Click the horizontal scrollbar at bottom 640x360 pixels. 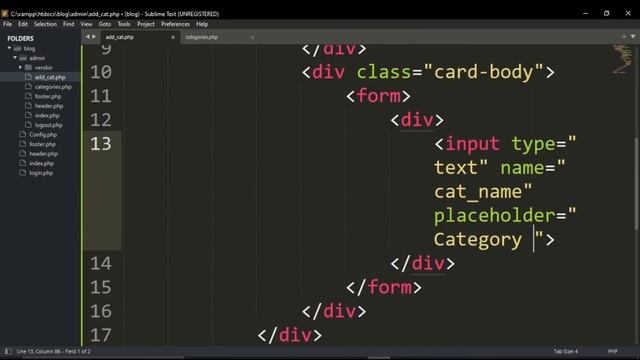click(379, 358)
